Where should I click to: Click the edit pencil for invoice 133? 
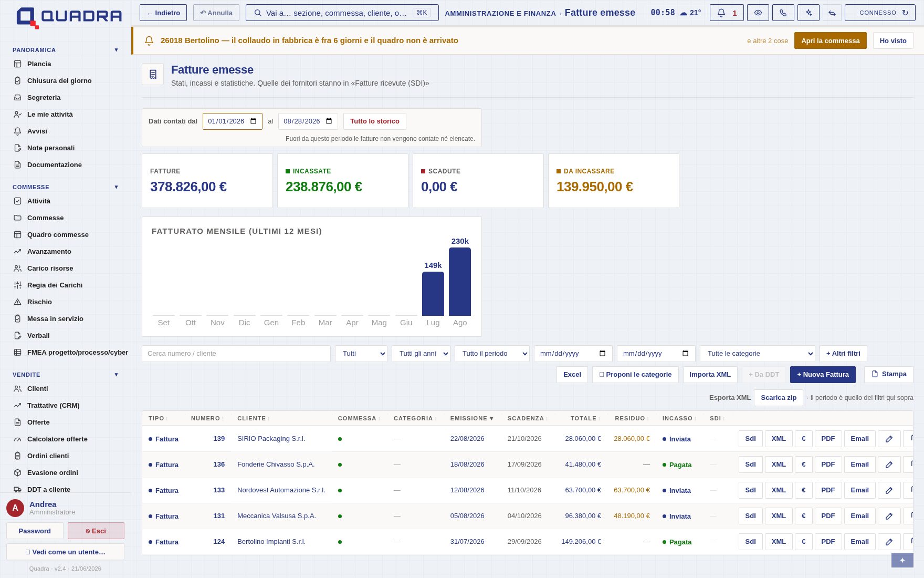tap(889, 490)
